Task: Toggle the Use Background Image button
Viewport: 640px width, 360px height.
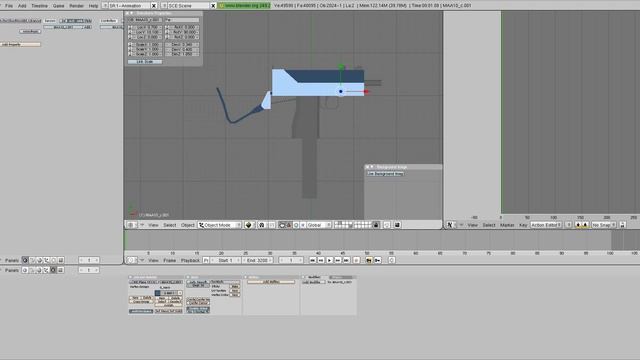Action: tap(385, 173)
